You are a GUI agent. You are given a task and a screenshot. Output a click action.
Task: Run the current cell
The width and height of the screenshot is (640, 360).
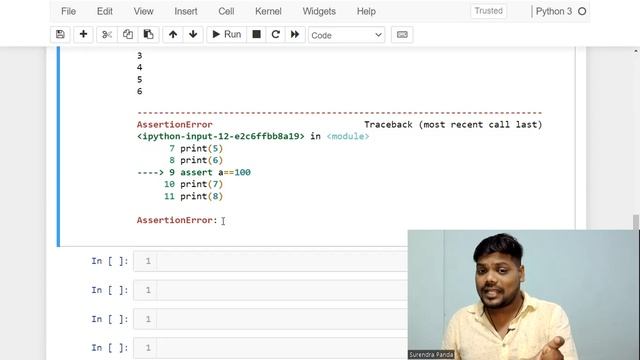point(227,35)
